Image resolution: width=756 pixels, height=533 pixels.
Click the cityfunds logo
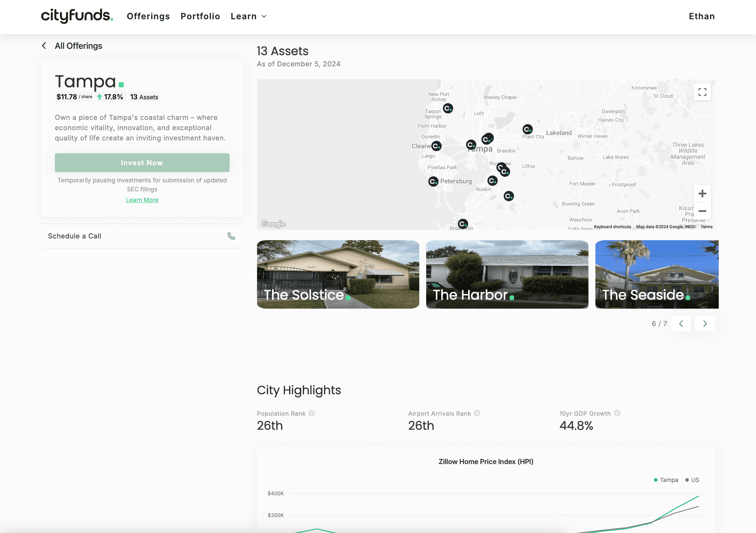(x=77, y=16)
